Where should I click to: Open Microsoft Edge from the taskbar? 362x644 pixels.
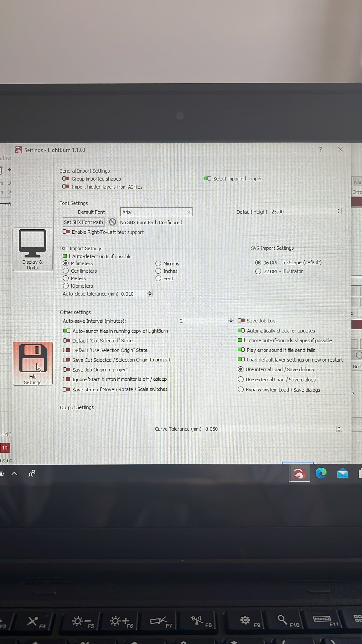point(321,473)
